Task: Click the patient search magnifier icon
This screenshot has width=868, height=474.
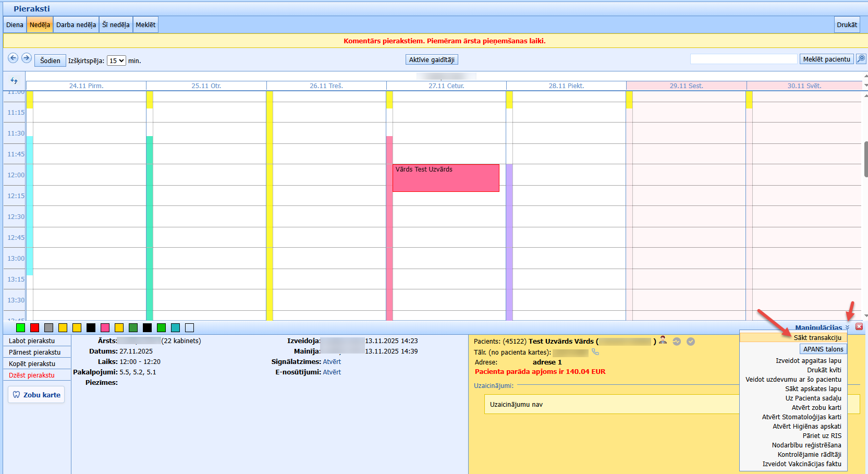Action: [861, 59]
